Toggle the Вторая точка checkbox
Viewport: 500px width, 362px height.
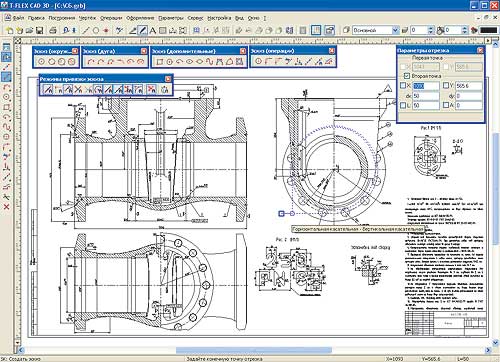pos(406,76)
